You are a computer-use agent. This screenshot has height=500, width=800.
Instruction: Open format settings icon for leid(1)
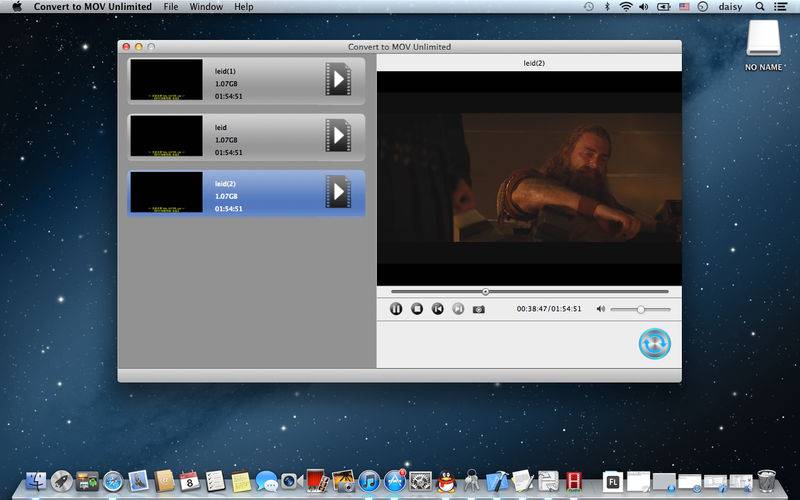tap(338, 79)
